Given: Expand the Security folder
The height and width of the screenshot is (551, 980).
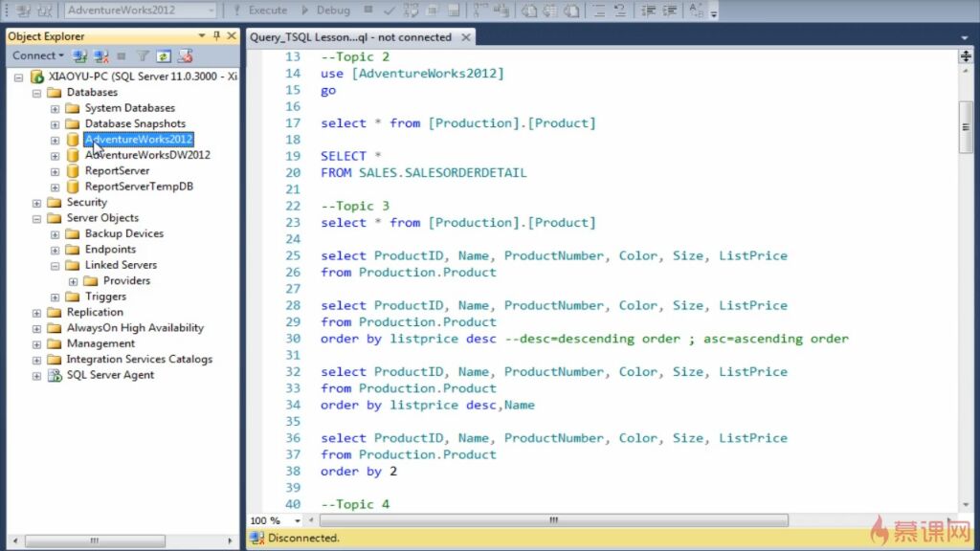Looking at the screenshot, I should 37,203.
